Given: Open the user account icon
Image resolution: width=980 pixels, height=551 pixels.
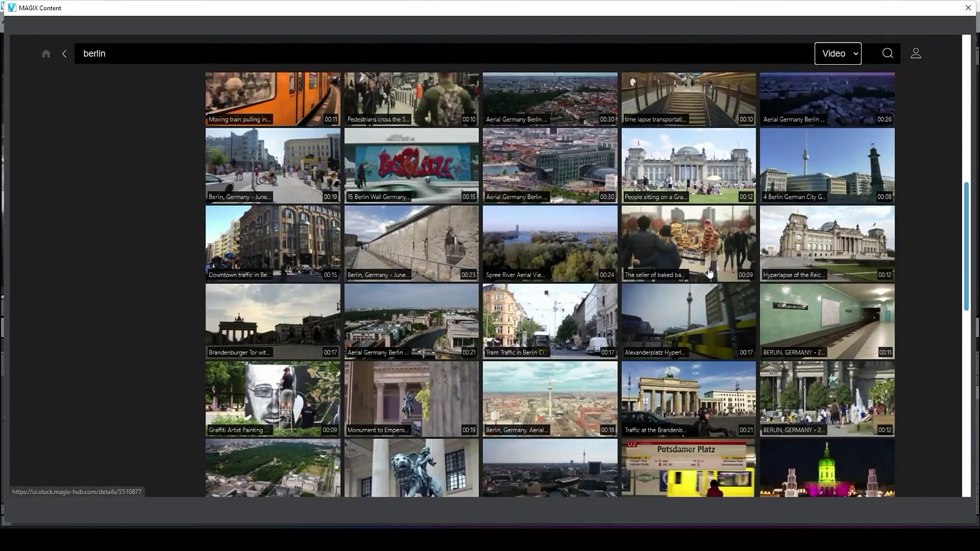Looking at the screenshot, I should pos(916,54).
